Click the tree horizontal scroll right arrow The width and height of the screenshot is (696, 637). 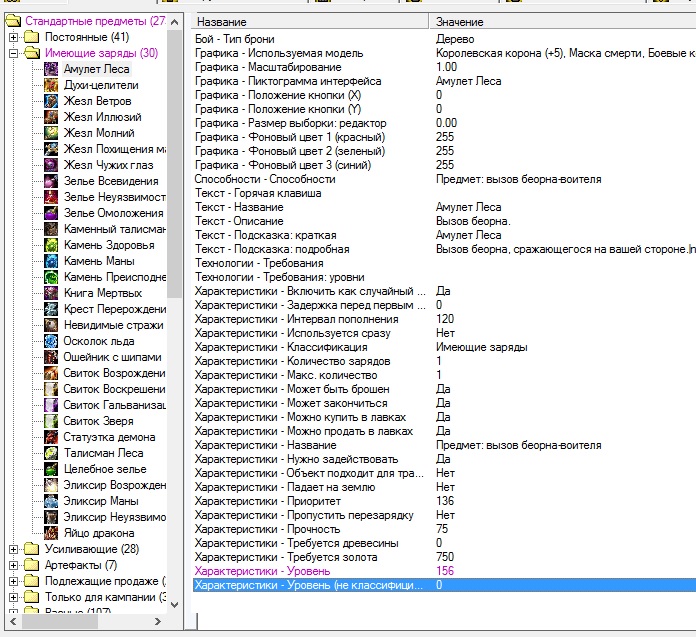[x=158, y=621]
